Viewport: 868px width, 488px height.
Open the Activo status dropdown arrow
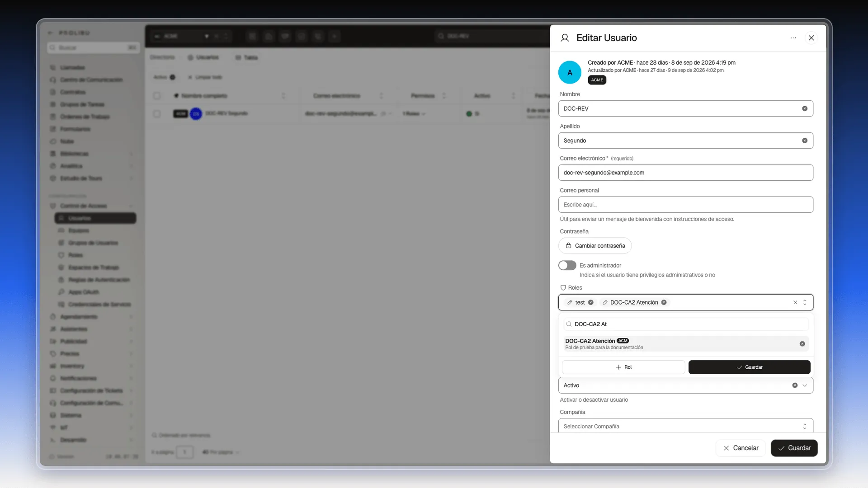point(805,385)
